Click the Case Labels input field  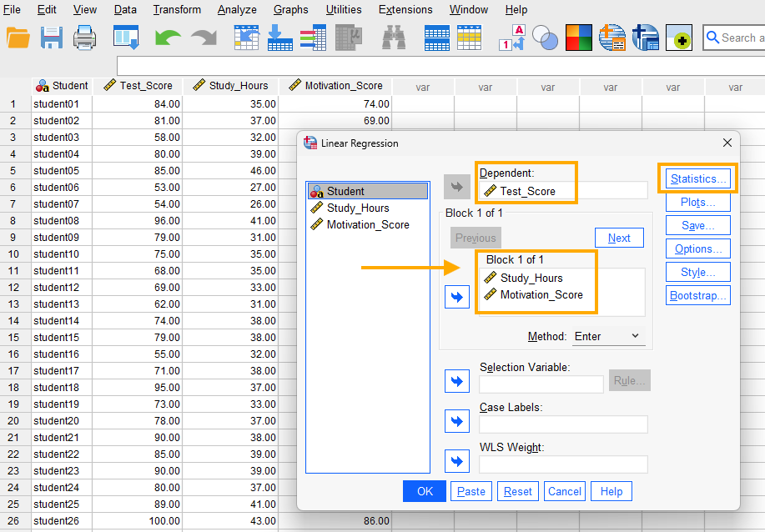click(x=563, y=424)
